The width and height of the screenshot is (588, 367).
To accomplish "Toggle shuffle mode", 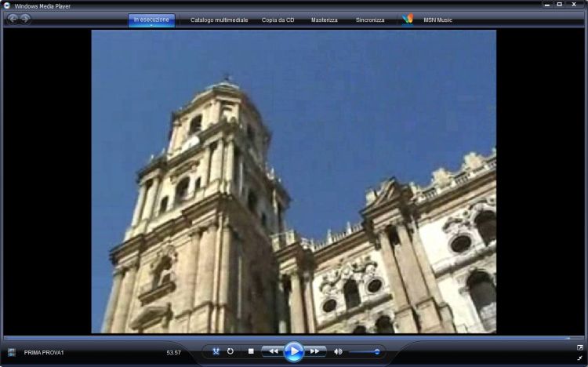I will 216,351.
